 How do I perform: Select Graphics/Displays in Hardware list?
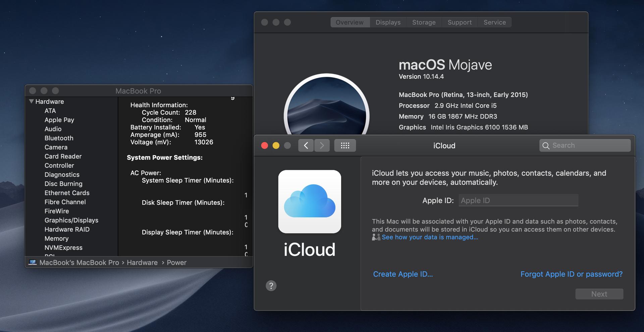point(71,220)
